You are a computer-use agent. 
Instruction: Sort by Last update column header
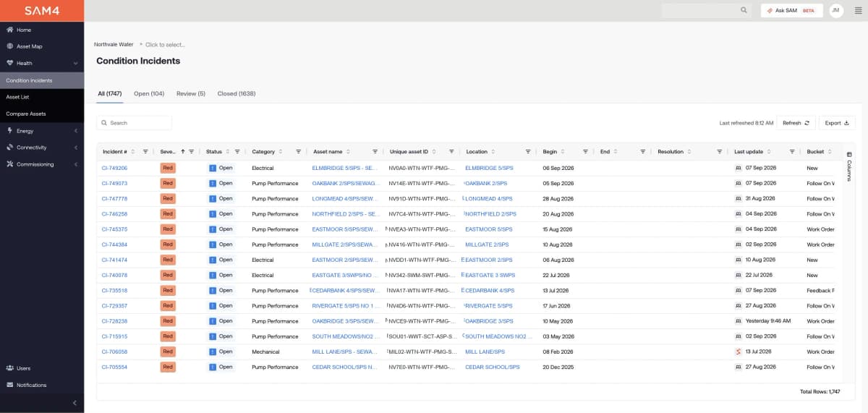[749, 152]
